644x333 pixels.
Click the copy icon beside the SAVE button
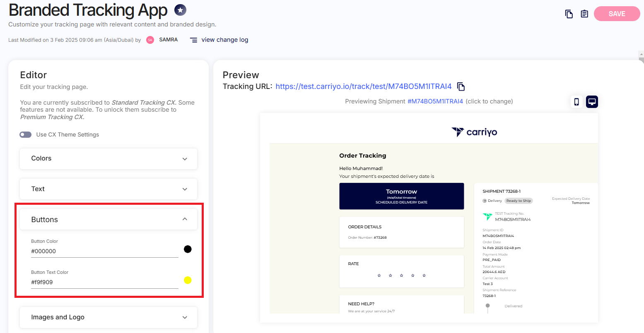point(569,14)
